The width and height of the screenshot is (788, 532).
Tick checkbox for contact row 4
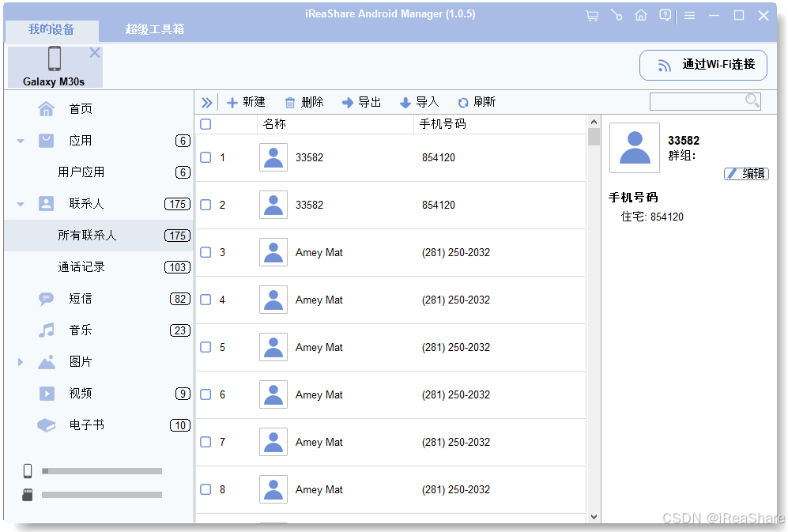[205, 300]
